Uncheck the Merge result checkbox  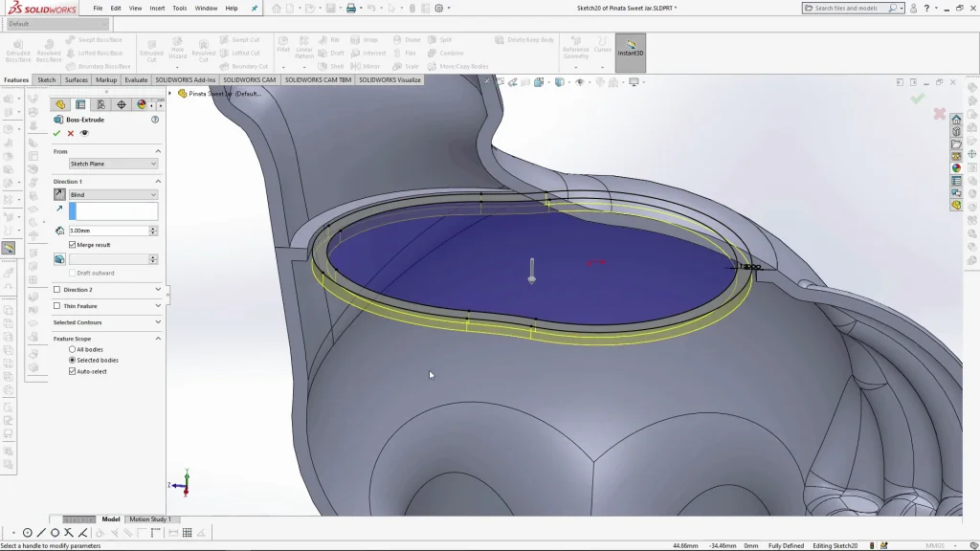tap(73, 245)
